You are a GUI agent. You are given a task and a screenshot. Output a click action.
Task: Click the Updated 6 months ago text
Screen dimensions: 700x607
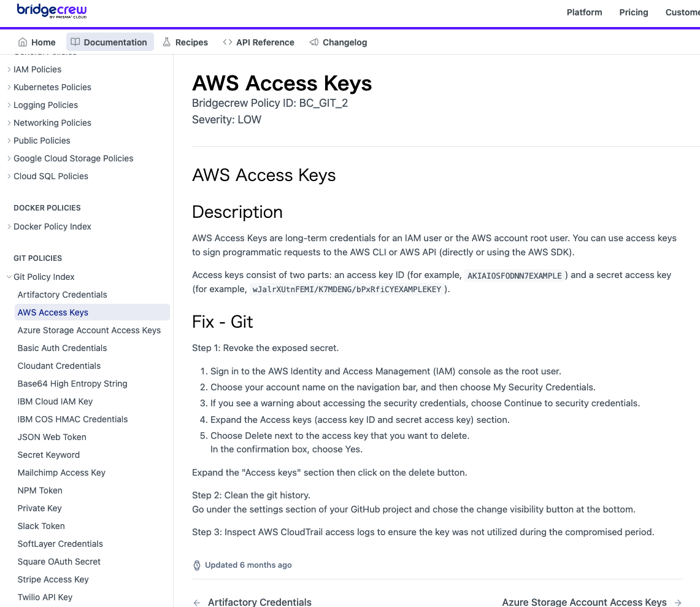pyautogui.click(x=248, y=565)
